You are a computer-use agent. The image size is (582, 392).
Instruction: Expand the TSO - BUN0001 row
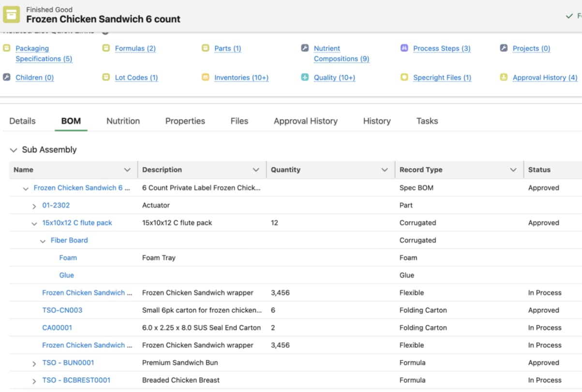click(x=33, y=363)
